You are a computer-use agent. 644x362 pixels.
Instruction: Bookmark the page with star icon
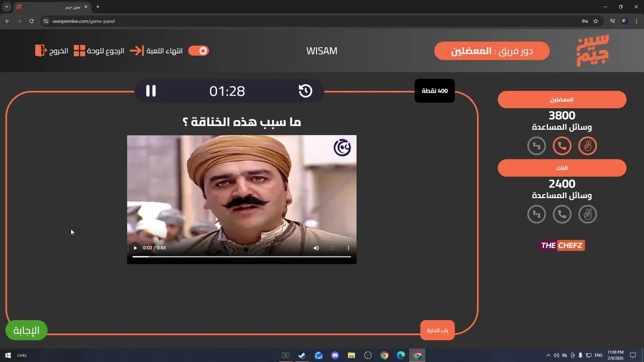[x=596, y=21]
